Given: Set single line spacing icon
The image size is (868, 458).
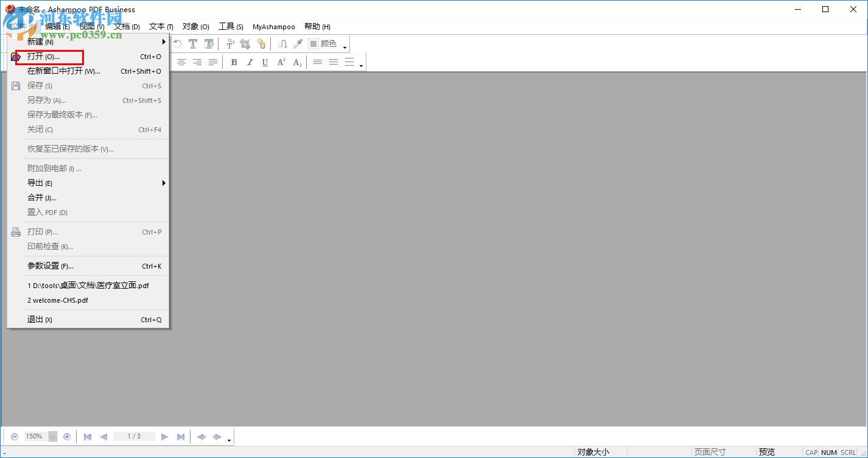Looking at the screenshot, I should tap(318, 62).
